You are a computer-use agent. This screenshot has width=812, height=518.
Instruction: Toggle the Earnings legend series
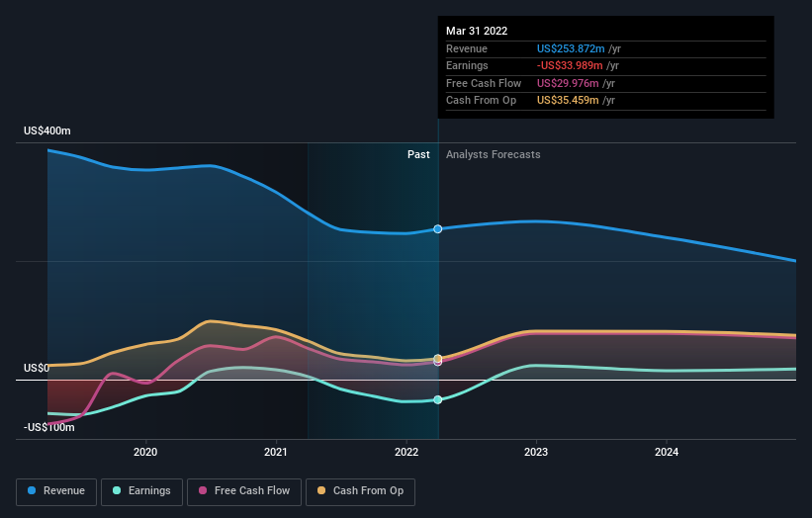pyautogui.click(x=141, y=491)
